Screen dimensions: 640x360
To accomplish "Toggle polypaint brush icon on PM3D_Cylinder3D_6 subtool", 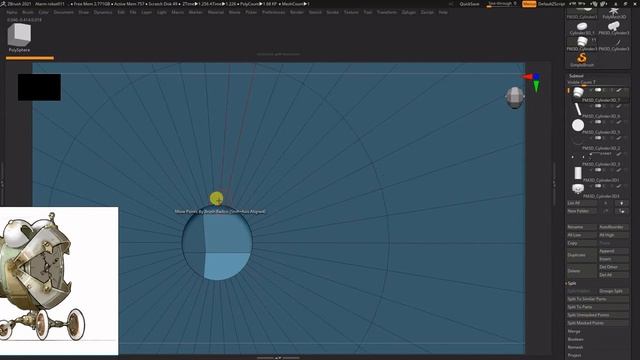I will pos(619,106).
